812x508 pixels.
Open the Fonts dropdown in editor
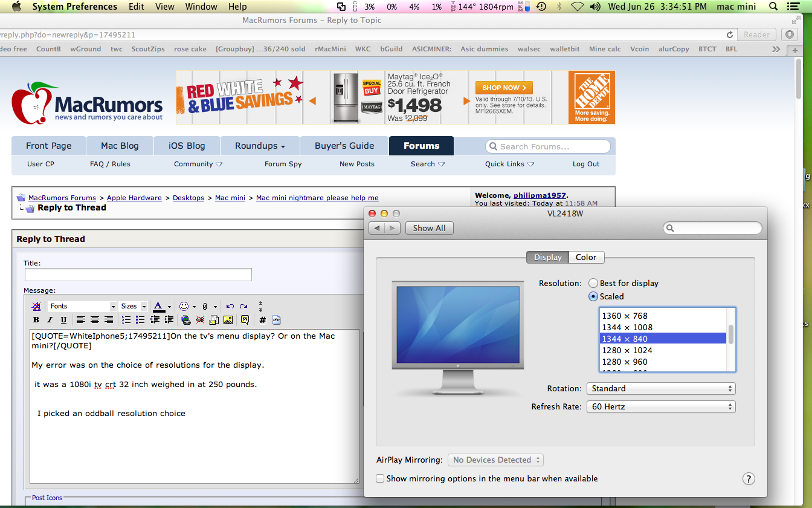[x=82, y=306]
